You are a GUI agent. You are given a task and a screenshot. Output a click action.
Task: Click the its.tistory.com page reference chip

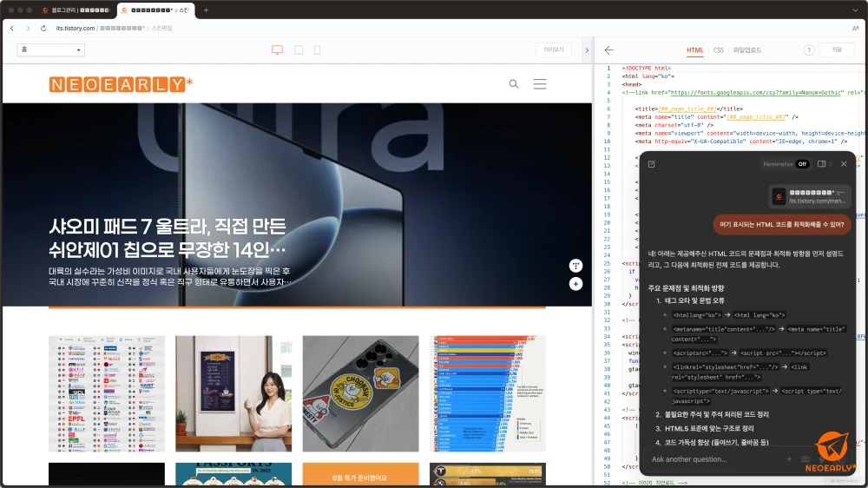pos(810,196)
